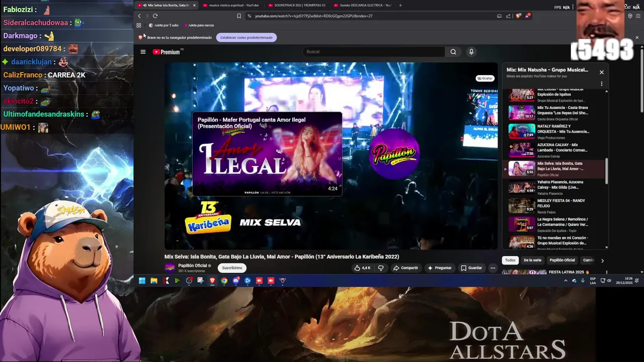Play AZUCENA CALVAY Mix Lambada playlist item
This screenshot has width=644, height=362.
553,150
